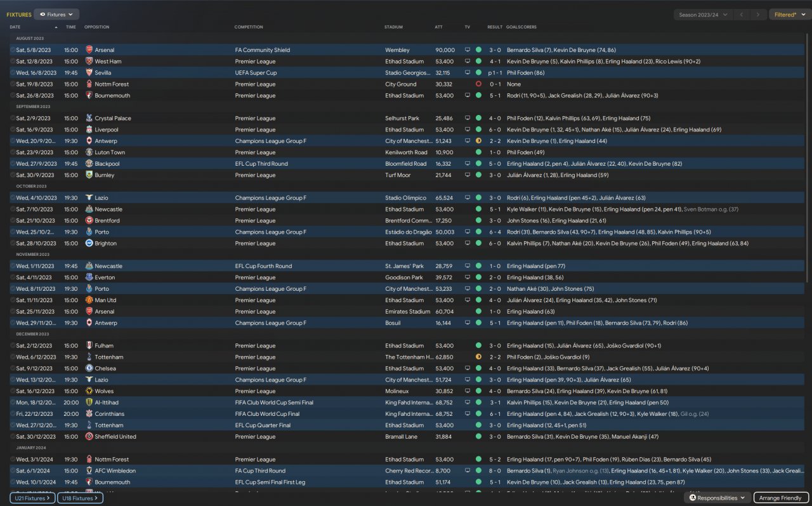Sort by the Competition column header
812x506 pixels.
pyautogui.click(x=249, y=27)
